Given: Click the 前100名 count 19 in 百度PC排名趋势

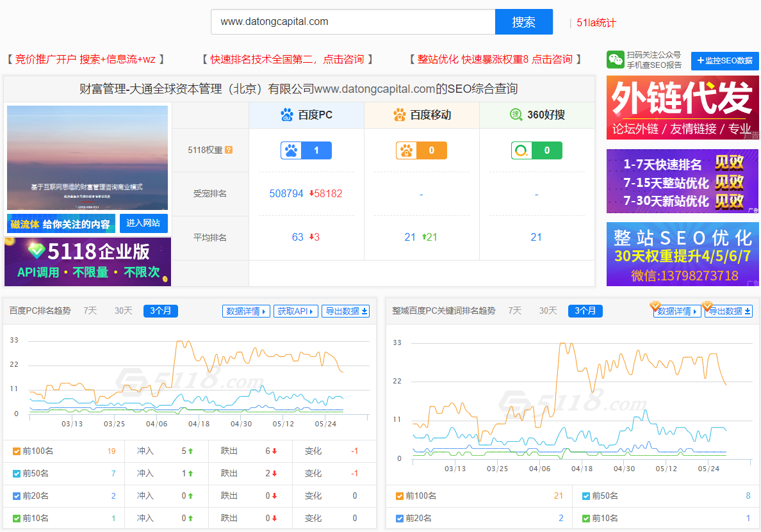Looking at the screenshot, I should pyautogui.click(x=111, y=451).
